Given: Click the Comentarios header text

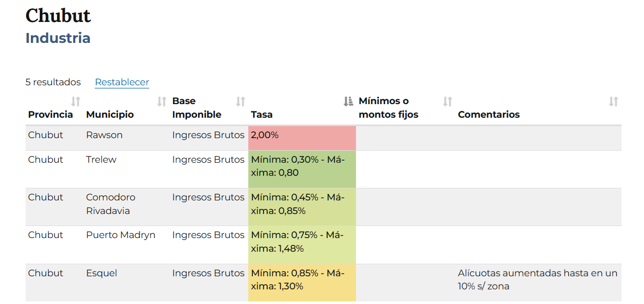Looking at the screenshot, I should pos(489,115).
